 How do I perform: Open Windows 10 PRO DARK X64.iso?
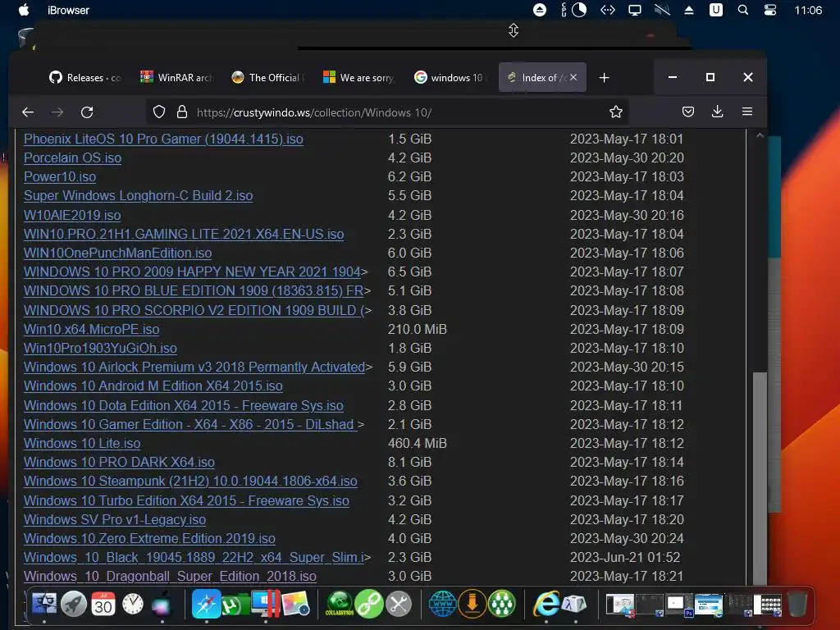[119, 462]
